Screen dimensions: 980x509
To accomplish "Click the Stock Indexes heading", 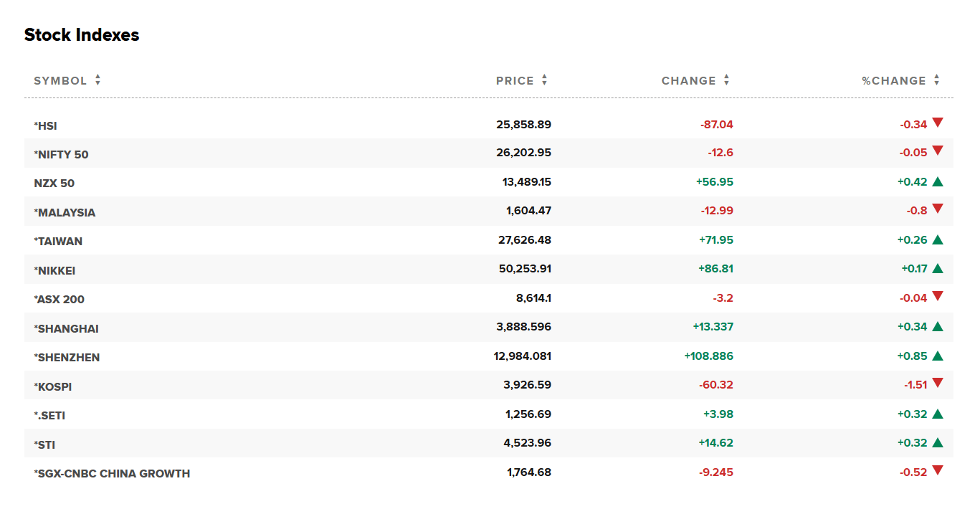I will pyautogui.click(x=82, y=35).
